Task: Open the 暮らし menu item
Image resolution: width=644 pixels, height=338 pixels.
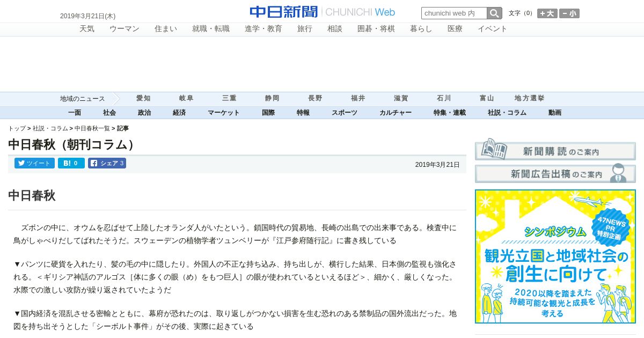Action: click(421, 29)
